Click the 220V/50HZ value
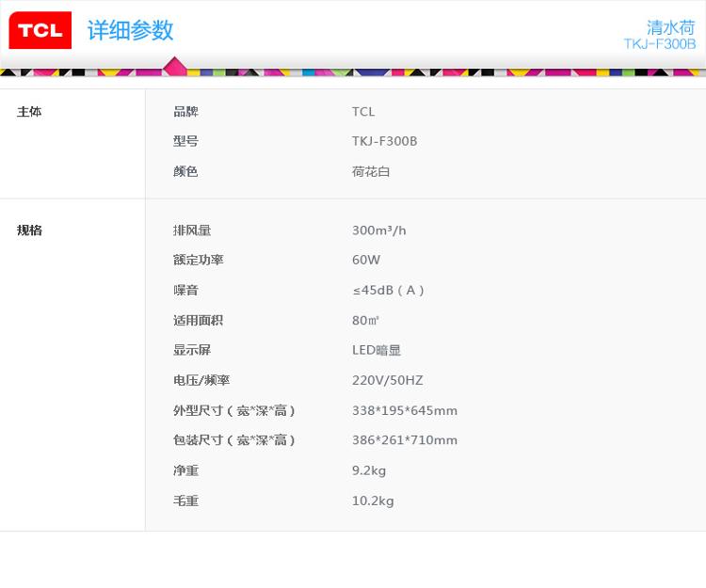The height and width of the screenshot is (588, 706). click(388, 380)
